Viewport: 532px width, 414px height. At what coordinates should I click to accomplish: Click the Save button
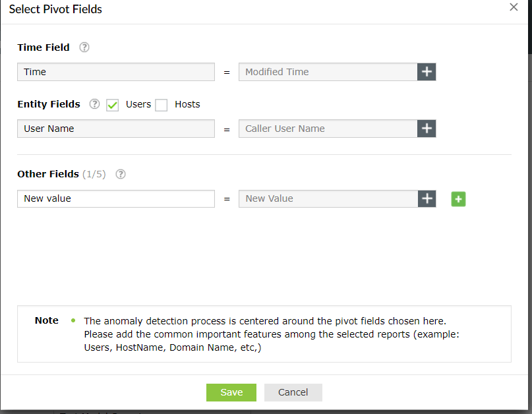231,392
